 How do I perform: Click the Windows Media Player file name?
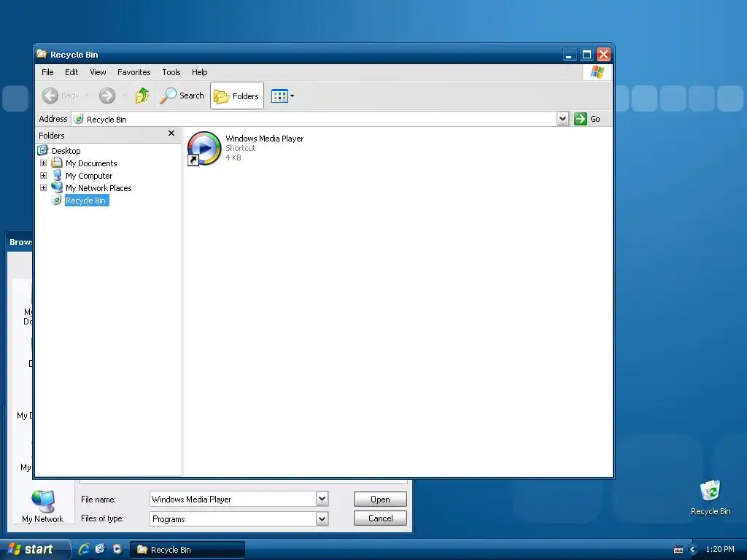pos(264,139)
